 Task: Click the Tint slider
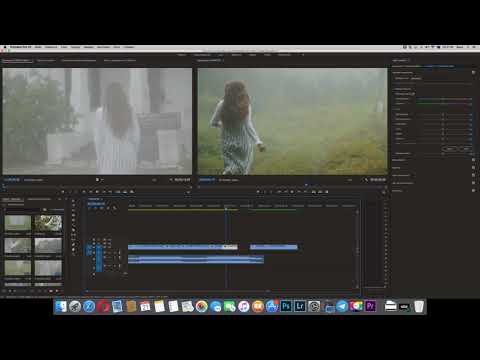click(443, 104)
